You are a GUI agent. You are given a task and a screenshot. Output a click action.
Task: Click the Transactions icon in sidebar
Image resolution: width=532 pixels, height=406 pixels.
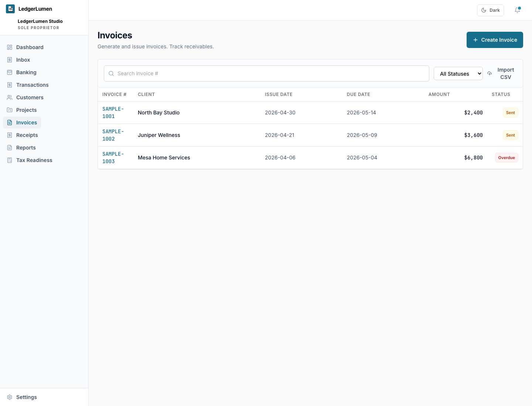point(10,85)
